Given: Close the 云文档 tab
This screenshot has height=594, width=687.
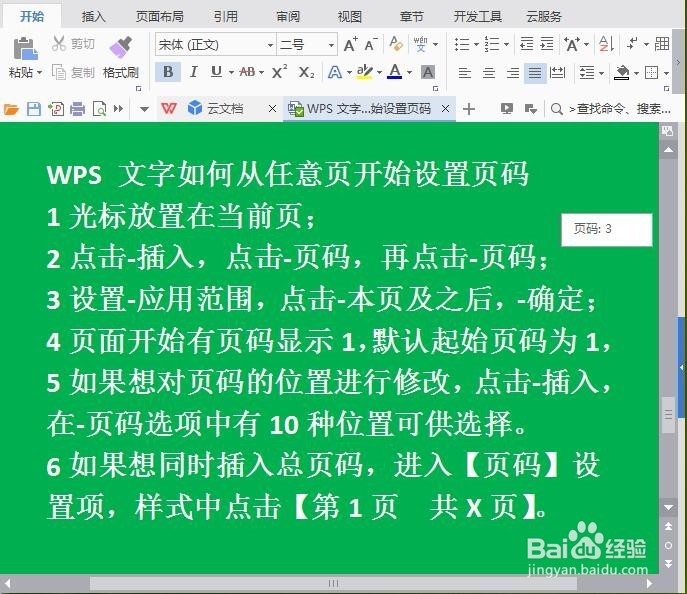Looking at the screenshot, I should (x=272, y=108).
